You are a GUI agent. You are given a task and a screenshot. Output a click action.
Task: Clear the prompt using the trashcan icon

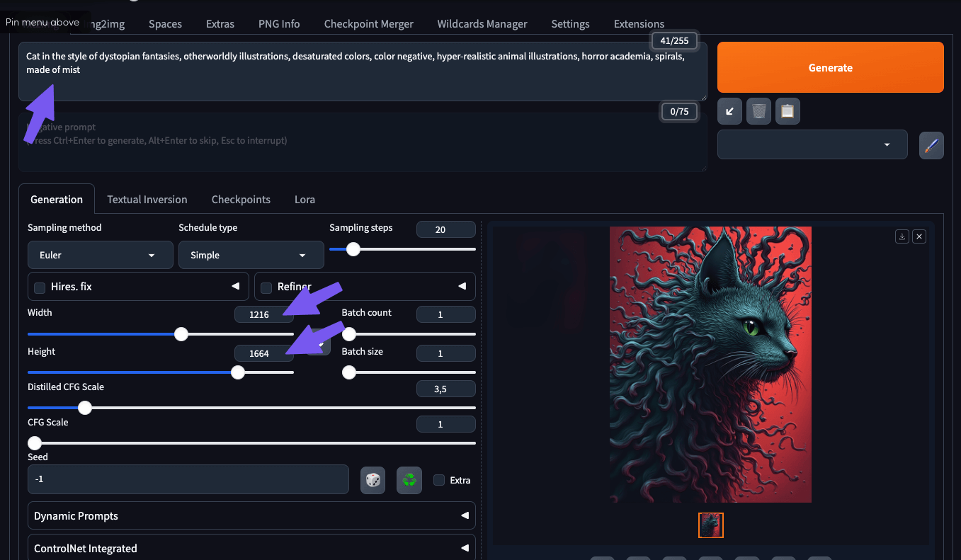point(758,111)
